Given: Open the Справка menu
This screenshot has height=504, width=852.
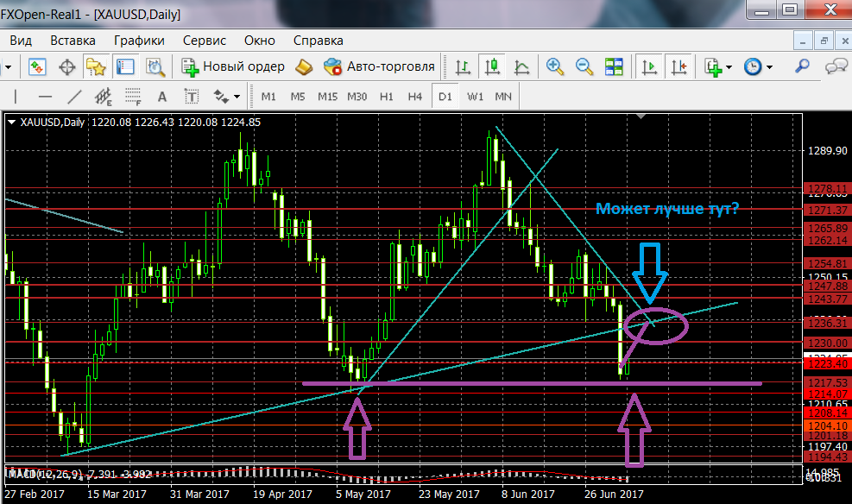Looking at the screenshot, I should (319, 41).
